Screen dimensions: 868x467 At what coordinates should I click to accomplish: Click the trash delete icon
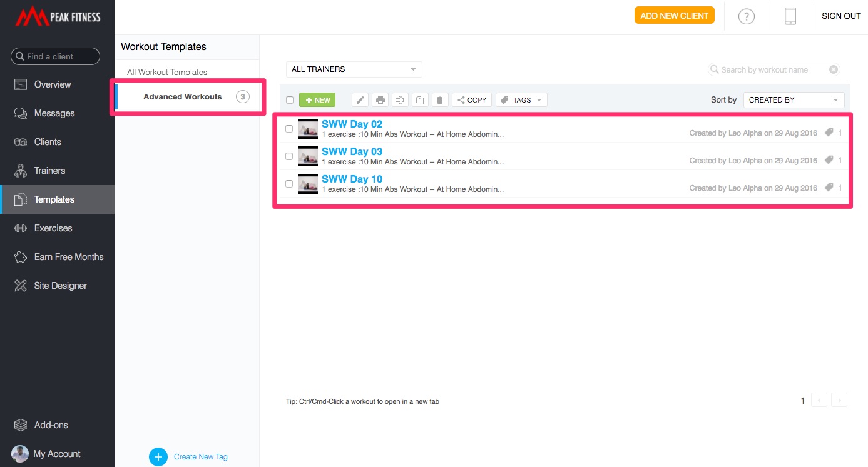tap(439, 100)
